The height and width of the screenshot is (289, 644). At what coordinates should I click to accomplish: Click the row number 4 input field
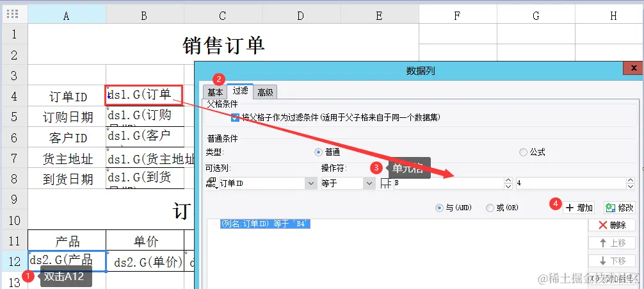[x=571, y=183]
